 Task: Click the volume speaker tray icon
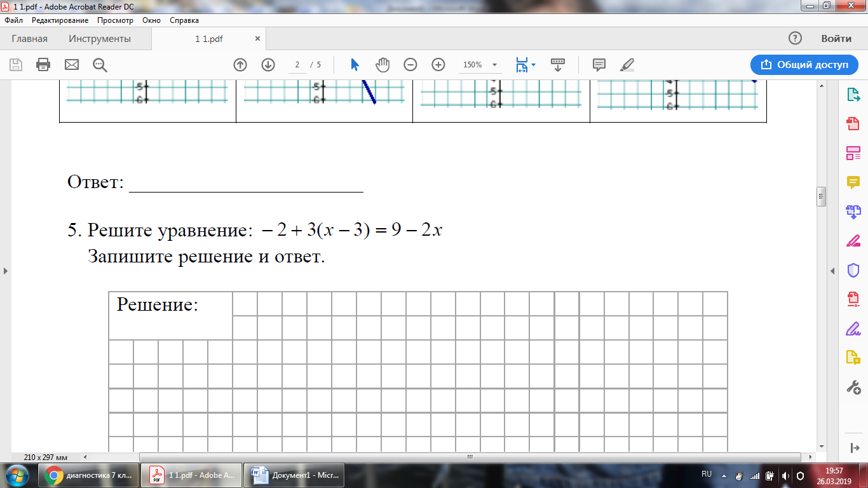click(785, 475)
